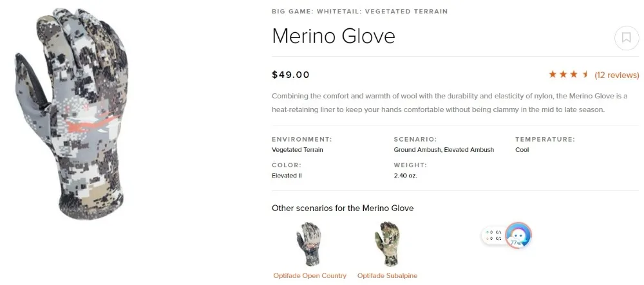Select the Optifade Open Country glove thumbnail

(x=310, y=244)
